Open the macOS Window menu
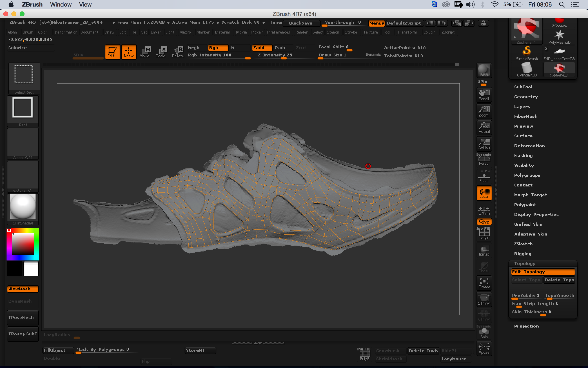This screenshot has width=588, height=368. tap(61, 4)
